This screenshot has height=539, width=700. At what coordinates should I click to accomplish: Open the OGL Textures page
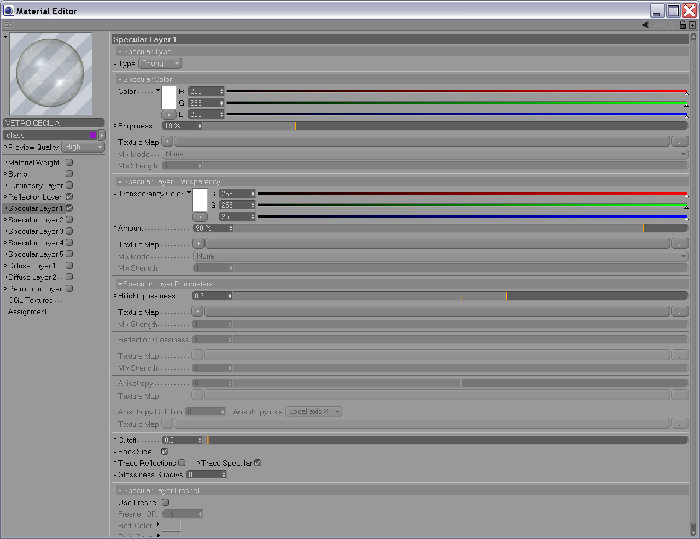(x=29, y=300)
